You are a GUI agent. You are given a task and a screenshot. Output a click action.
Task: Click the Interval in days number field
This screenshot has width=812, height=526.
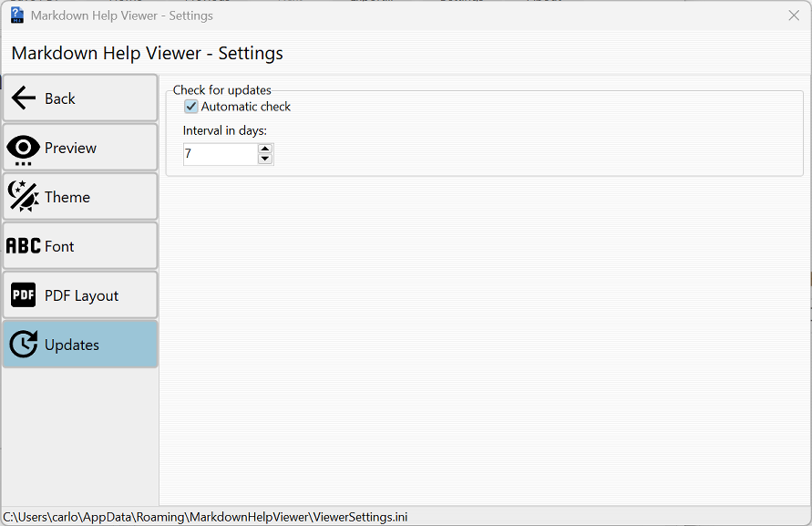220,154
